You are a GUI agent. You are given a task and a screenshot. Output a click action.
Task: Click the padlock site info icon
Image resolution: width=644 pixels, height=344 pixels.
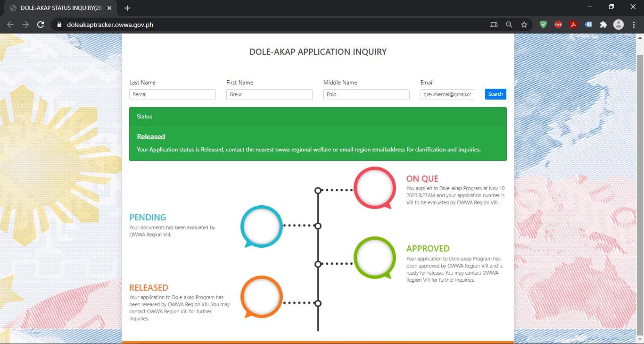pyautogui.click(x=59, y=25)
